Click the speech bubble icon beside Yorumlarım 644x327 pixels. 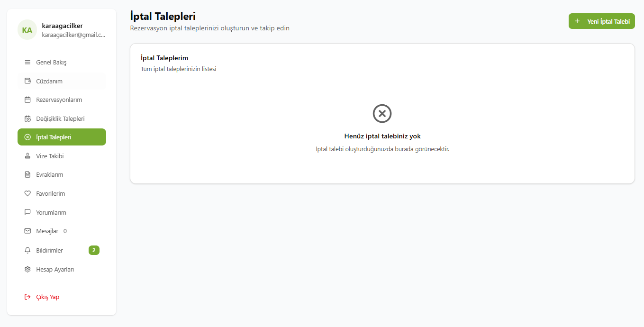coord(27,212)
